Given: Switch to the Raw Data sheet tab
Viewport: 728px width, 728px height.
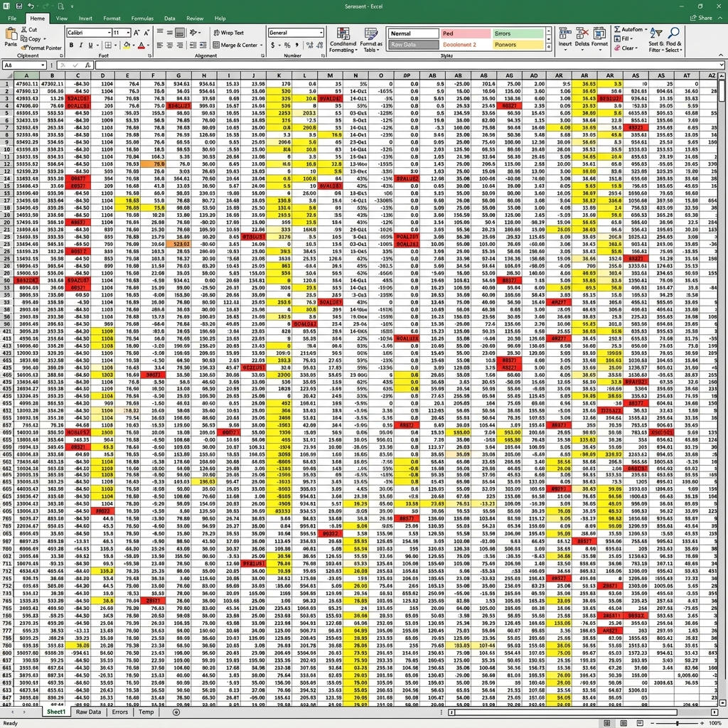Looking at the screenshot, I should coord(88,712).
